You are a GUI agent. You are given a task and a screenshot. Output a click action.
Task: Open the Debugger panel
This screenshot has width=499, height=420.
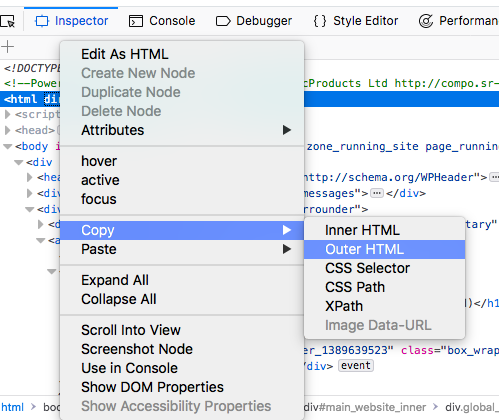[x=254, y=21]
